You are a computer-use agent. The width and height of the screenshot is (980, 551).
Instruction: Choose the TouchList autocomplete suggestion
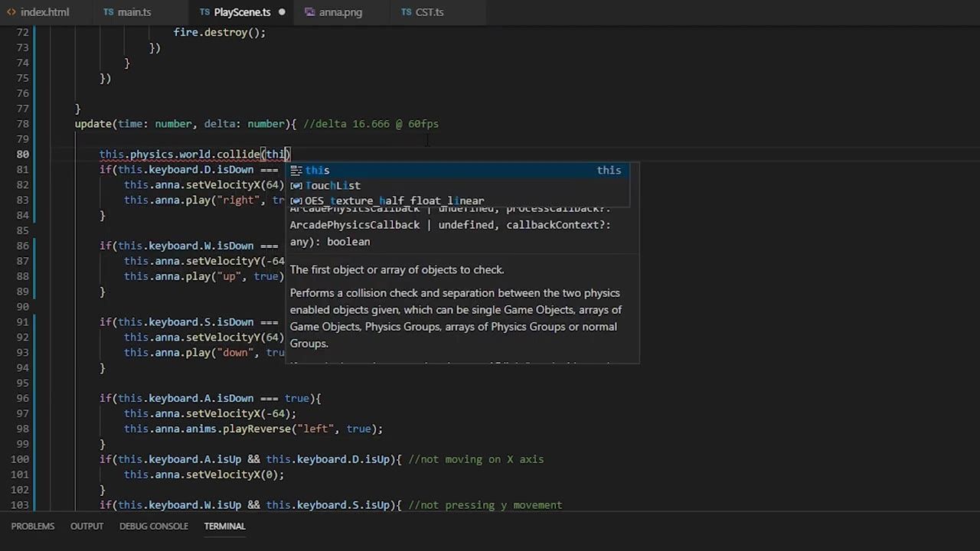tap(457, 186)
